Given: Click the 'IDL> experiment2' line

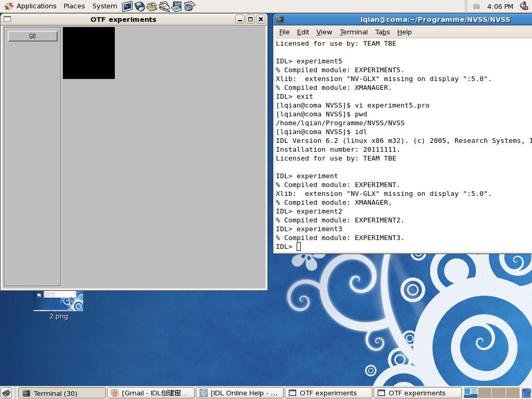Looking at the screenshot, I should pyautogui.click(x=309, y=211).
